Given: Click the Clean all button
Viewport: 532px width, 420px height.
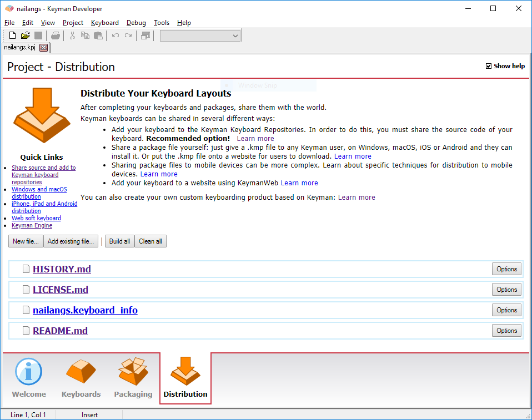Looking at the screenshot, I should pos(150,241).
